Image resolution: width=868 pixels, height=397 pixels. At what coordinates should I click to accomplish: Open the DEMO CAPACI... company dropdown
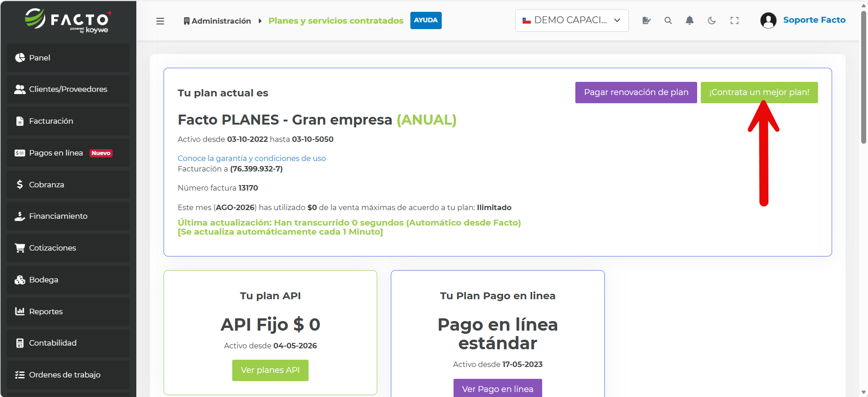[572, 20]
